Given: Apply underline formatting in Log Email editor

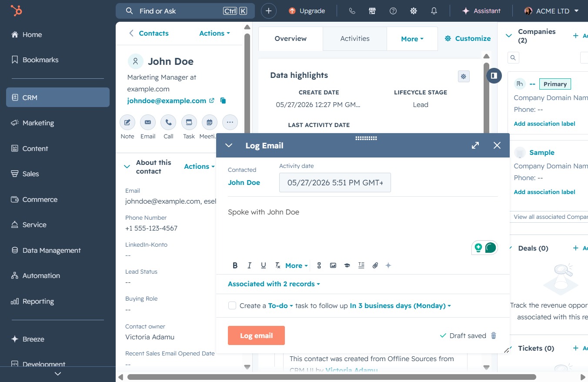Looking at the screenshot, I should [x=263, y=265].
